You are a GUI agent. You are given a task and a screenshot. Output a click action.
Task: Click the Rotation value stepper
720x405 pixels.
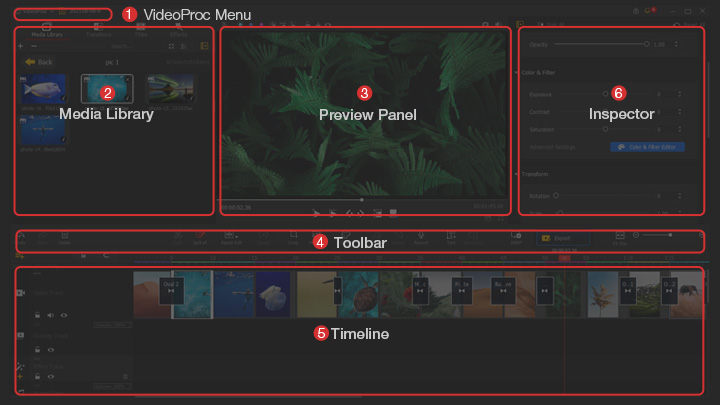(680, 196)
